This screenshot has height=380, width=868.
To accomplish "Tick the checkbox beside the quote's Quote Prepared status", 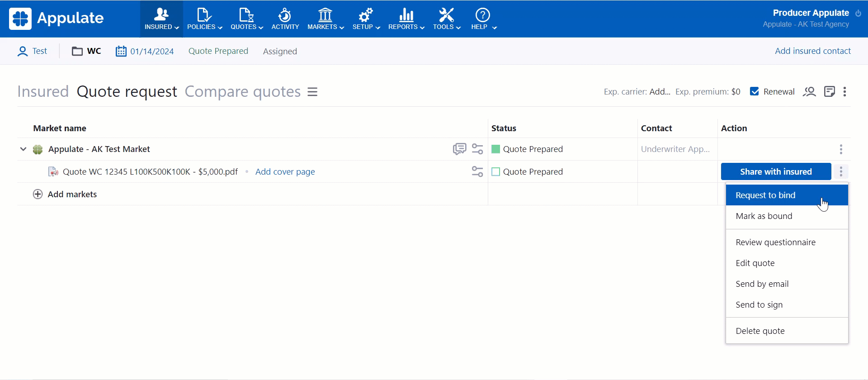I will 495,172.
